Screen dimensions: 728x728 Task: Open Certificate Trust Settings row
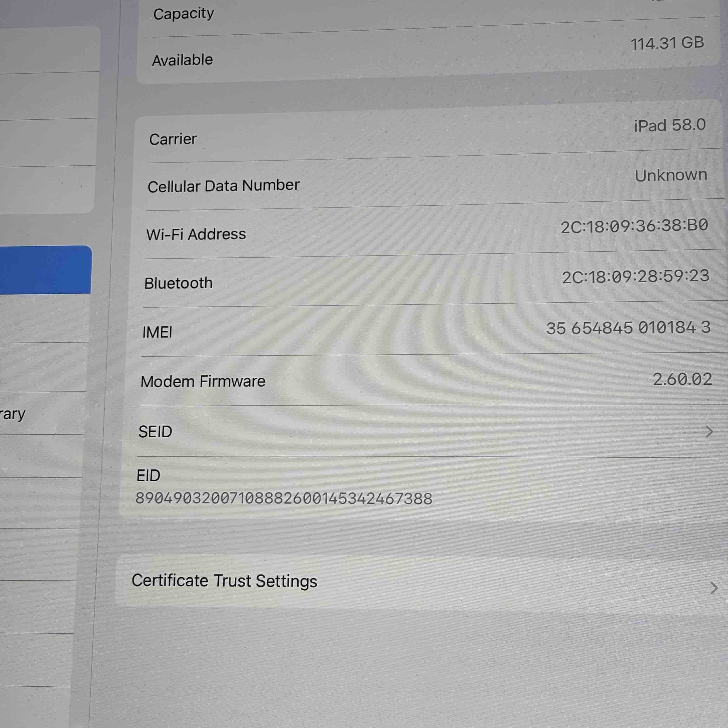pyautogui.click(x=225, y=581)
